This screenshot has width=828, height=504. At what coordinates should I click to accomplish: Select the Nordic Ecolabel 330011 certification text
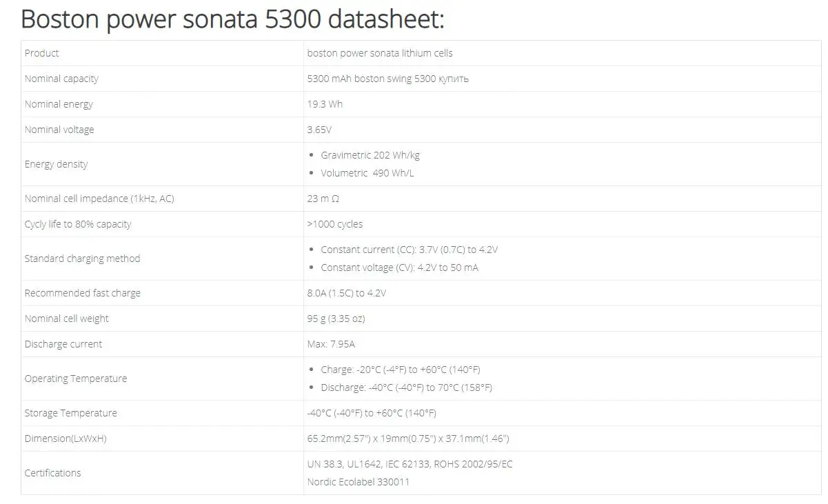coord(358,482)
